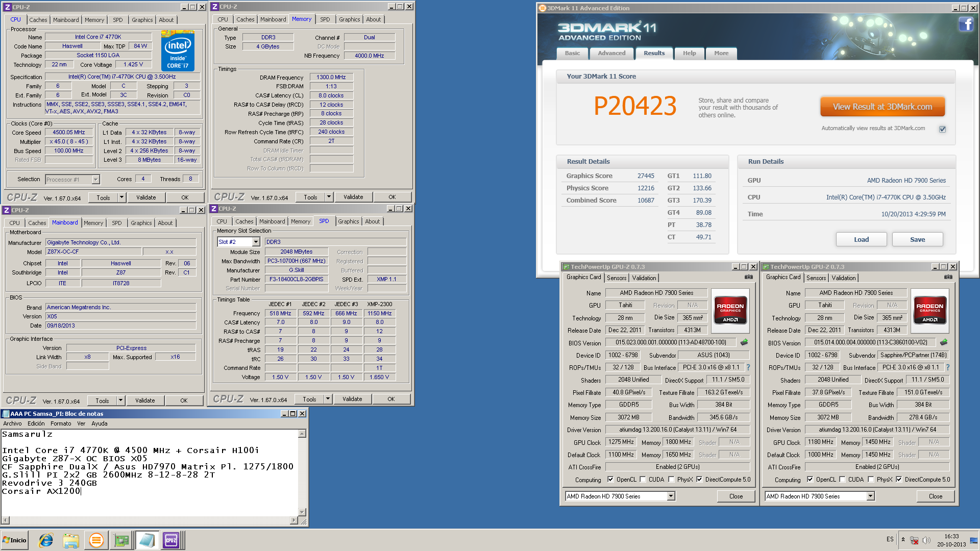Expand Tools arrow in CPU-Z SPD tab window
This screenshot has width=980, height=551.
coord(328,399)
